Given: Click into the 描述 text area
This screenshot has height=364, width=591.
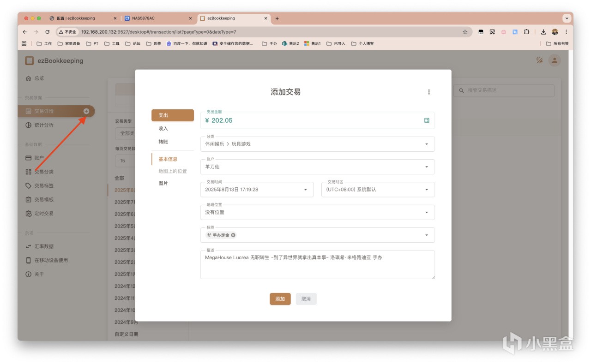Looking at the screenshot, I should click(x=318, y=265).
